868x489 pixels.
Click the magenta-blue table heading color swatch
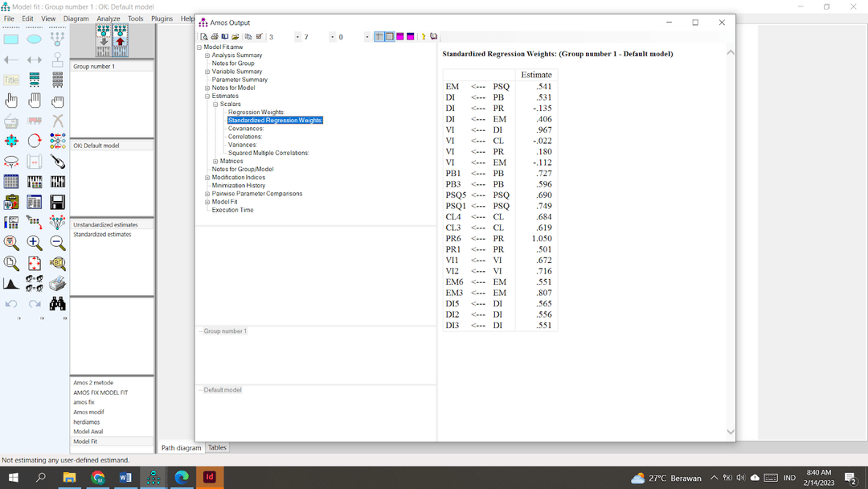click(x=411, y=36)
